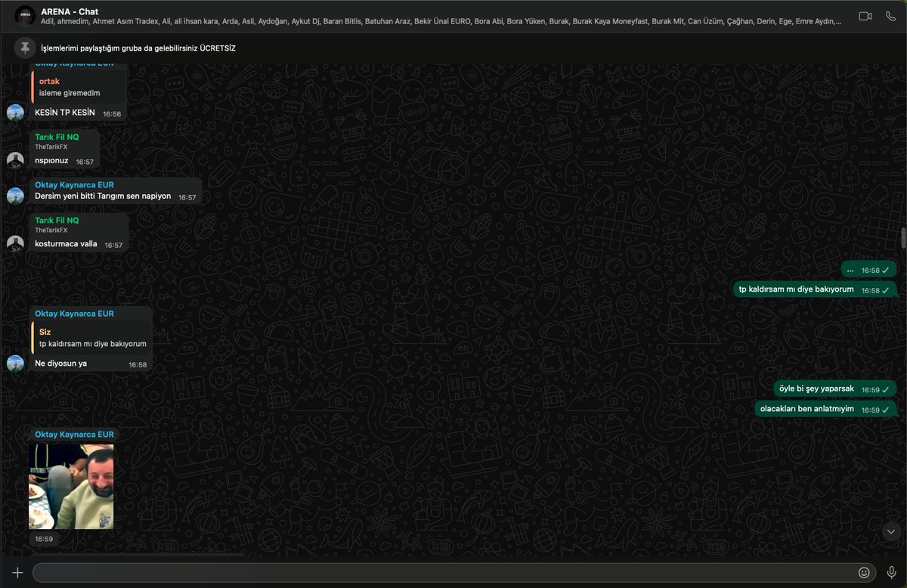
Task: Select sent message 'olacakları ben anlatmıyım'
Action: (825, 409)
